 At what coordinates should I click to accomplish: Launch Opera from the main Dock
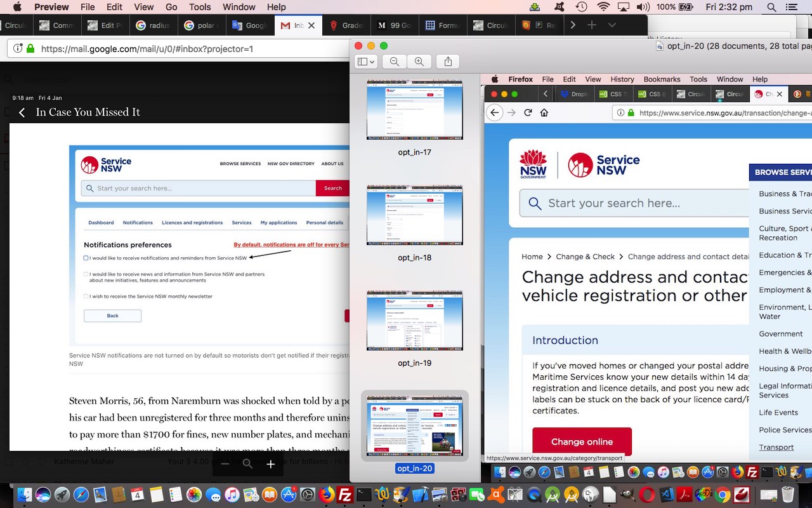point(648,495)
